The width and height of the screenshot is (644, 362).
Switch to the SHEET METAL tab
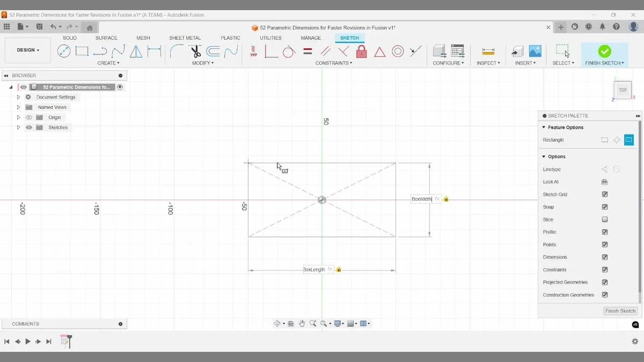(x=185, y=38)
